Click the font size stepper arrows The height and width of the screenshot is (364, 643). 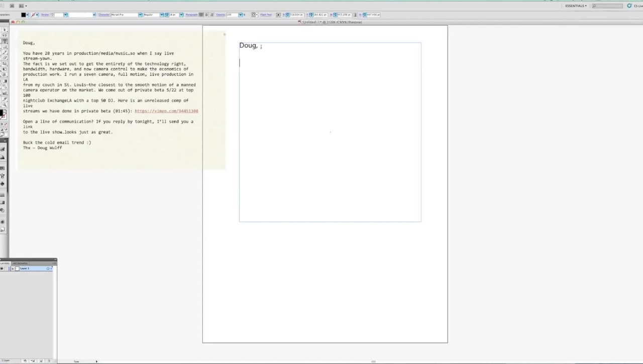point(167,15)
